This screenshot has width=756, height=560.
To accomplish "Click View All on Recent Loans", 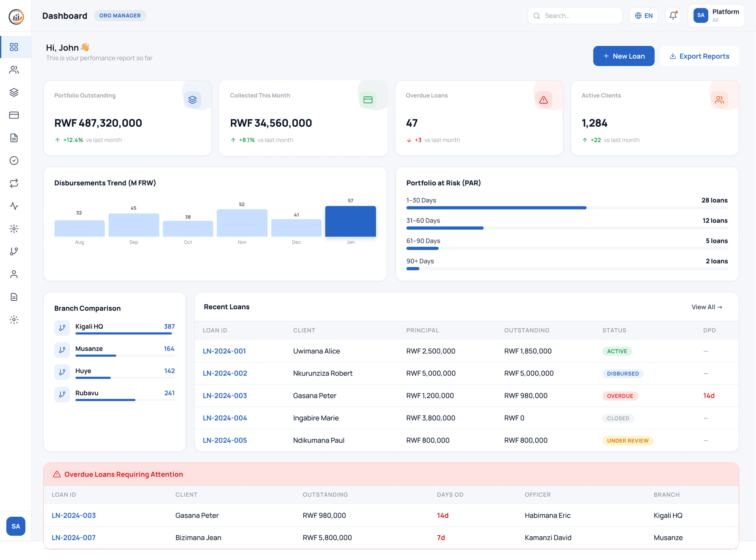I will click(707, 307).
